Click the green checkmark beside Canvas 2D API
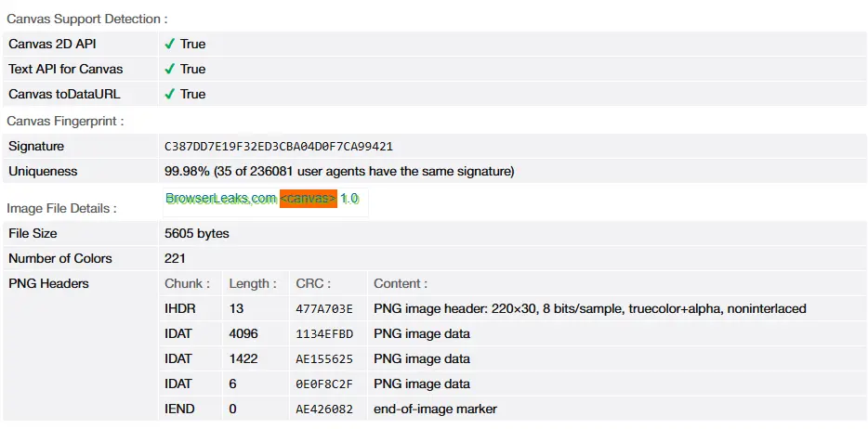Image resolution: width=868 pixels, height=429 pixels. coord(170,44)
